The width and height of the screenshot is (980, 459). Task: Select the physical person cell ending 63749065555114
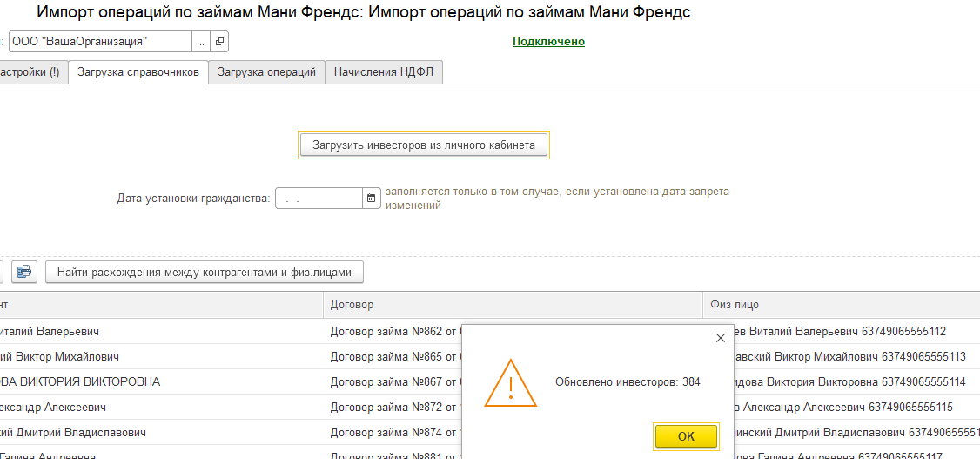point(857,381)
